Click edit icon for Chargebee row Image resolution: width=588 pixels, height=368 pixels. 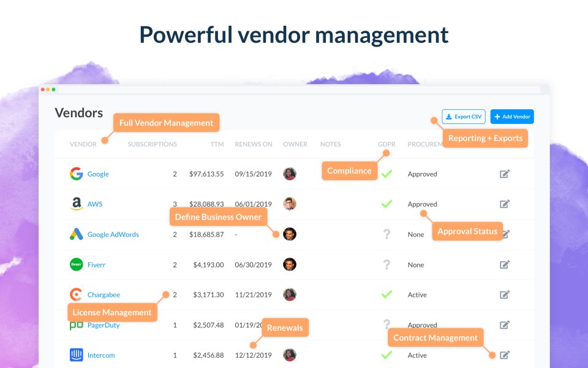(505, 294)
